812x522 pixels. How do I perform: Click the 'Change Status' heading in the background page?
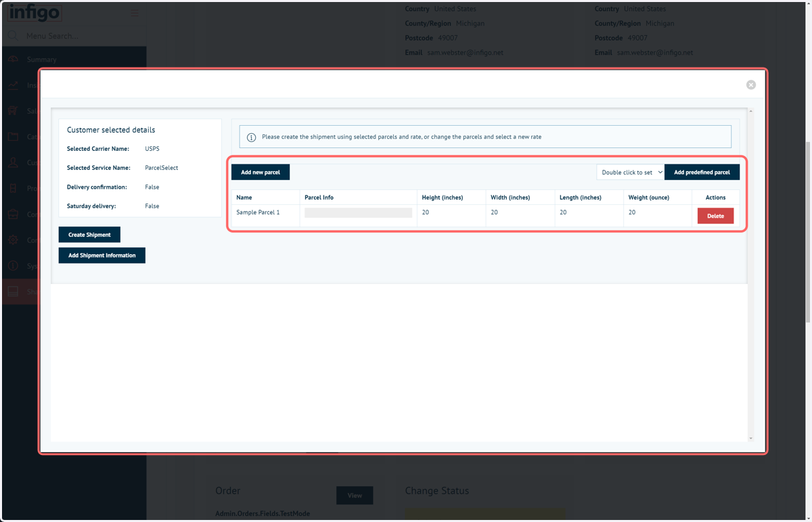437,491
